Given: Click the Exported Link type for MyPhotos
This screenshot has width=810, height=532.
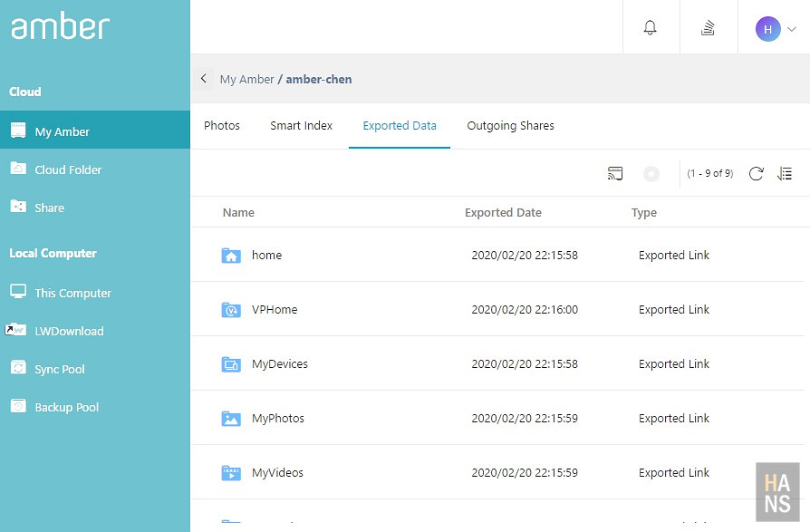Looking at the screenshot, I should pyautogui.click(x=673, y=419).
